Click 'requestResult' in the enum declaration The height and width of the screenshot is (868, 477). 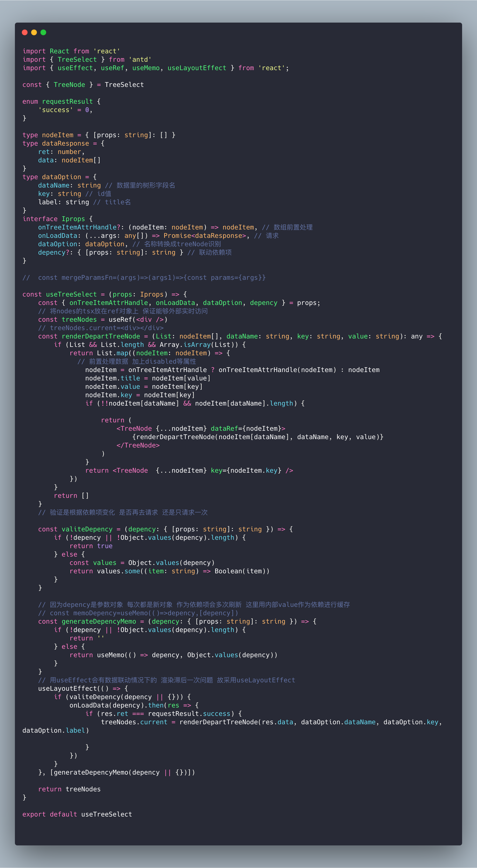(x=67, y=101)
